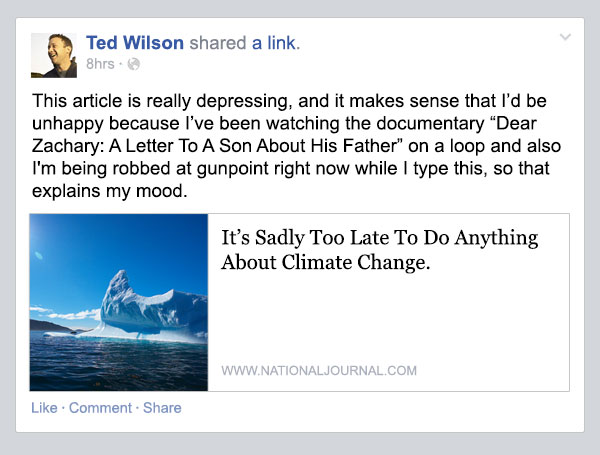Open the climate change article headline
Viewport: 600px width, 455px height.
click(380, 250)
